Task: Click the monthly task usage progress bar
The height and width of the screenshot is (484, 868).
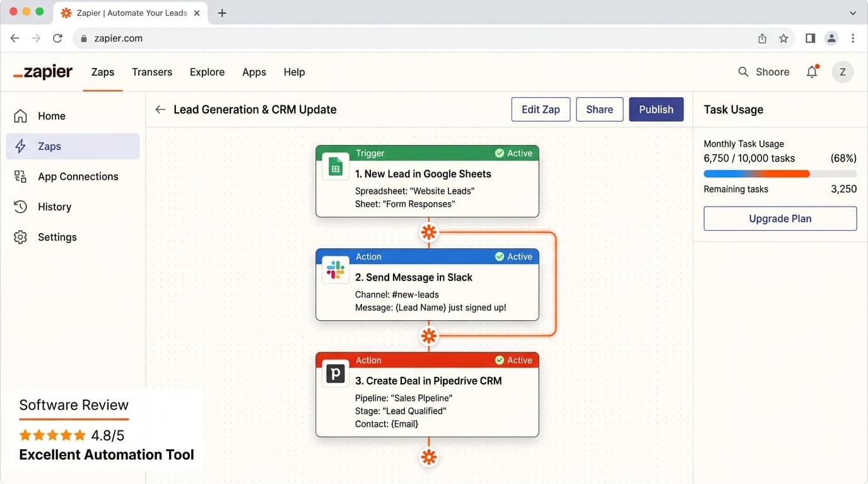Action: (780, 174)
